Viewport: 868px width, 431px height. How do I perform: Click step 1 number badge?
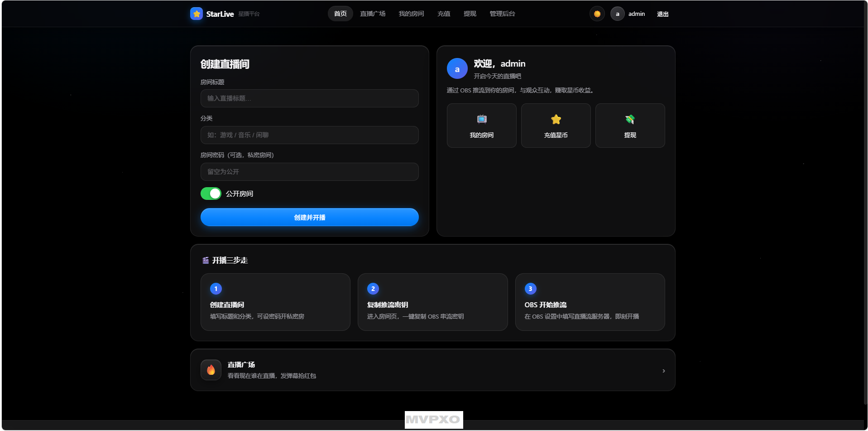tap(216, 289)
